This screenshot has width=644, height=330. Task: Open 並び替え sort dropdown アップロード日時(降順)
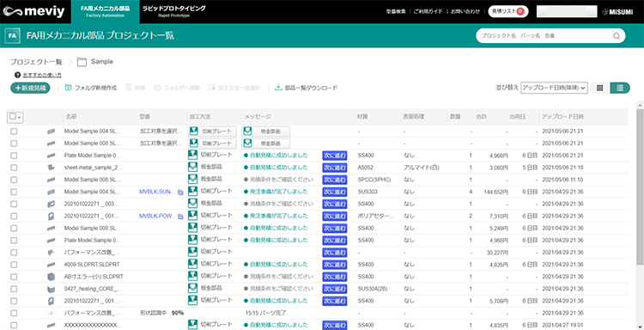click(555, 88)
